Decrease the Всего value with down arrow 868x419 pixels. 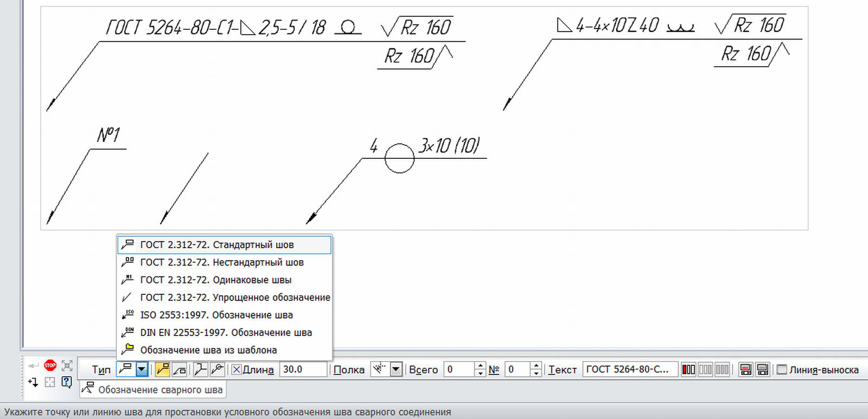pos(480,373)
